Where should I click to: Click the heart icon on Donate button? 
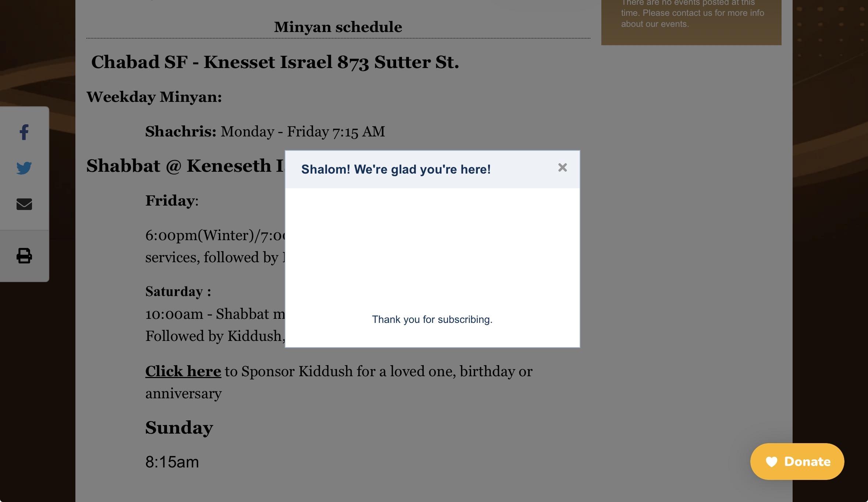click(x=771, y=462)
